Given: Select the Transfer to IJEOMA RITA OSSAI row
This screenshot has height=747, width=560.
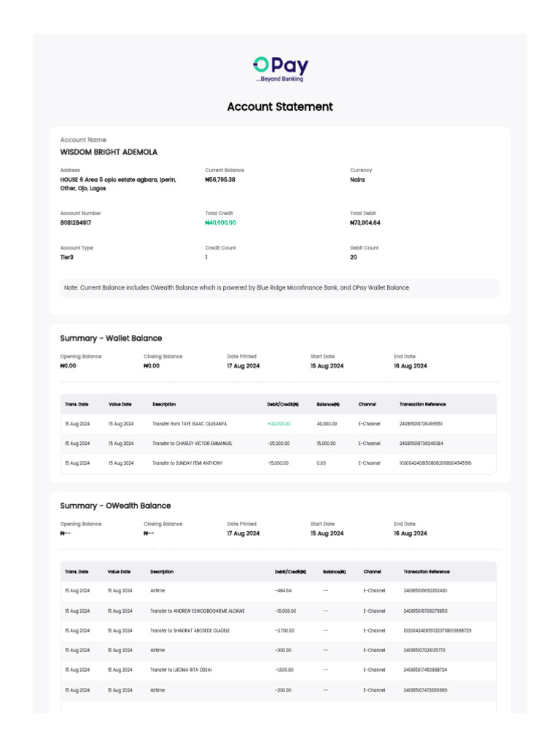Looking at the screenshot, I should click(279, 670).
